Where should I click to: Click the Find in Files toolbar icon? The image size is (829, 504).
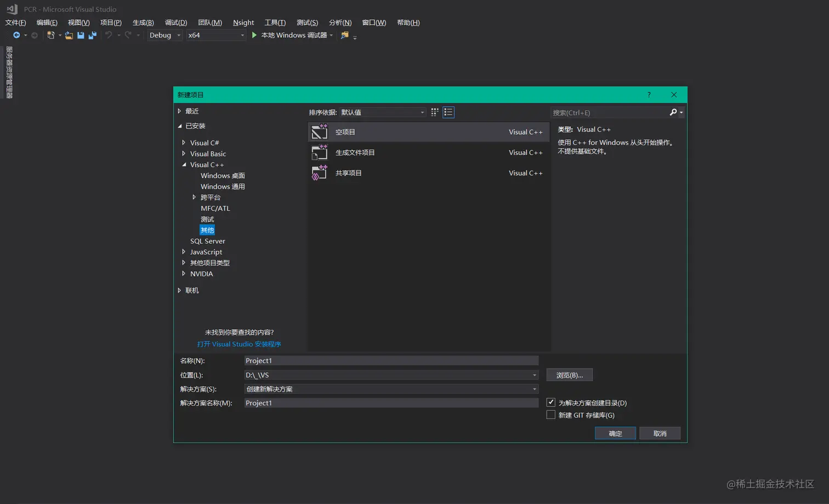[344, 35]
